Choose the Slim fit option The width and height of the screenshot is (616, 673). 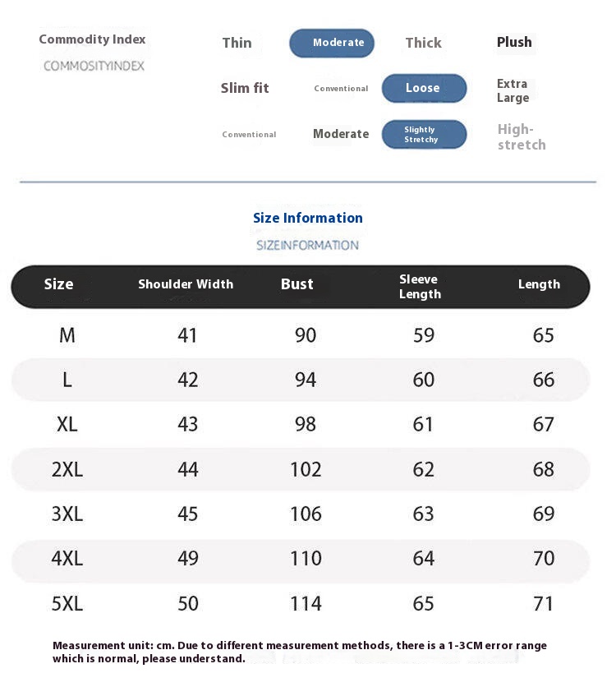tap(245, 88)
